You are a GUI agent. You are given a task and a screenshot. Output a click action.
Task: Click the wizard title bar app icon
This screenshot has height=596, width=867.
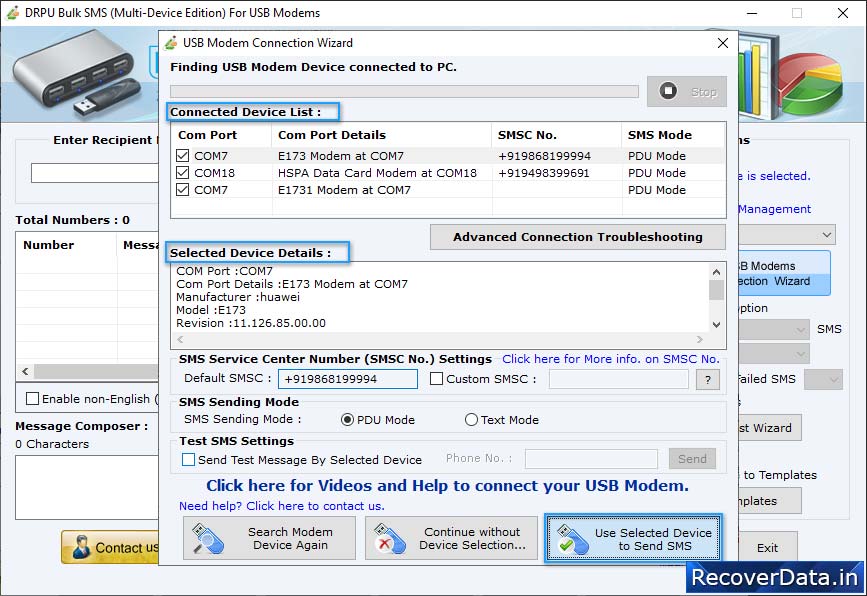point(171,43)
